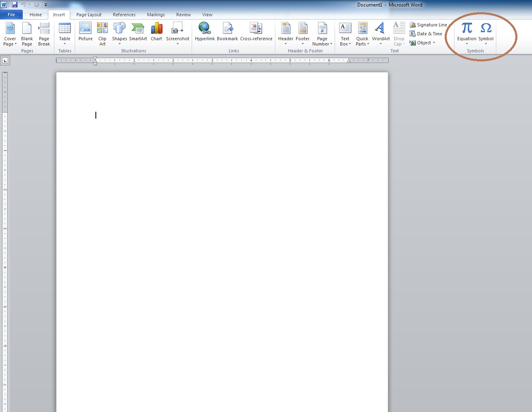Insert a Blank Page
This screenshot has height=412, width=532.
(27, 33)
